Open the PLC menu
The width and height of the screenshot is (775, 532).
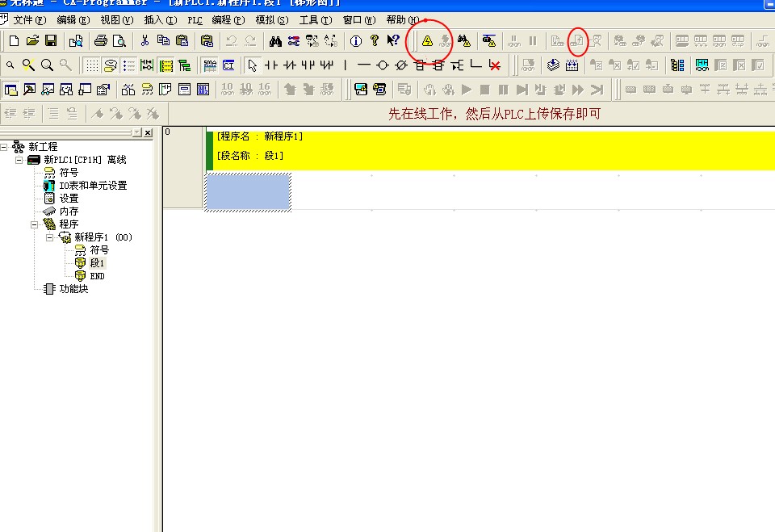pos(195,19)
